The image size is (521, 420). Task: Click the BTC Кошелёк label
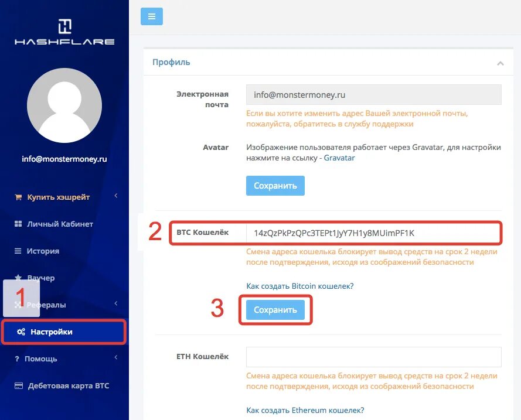[x=202, y=233]
